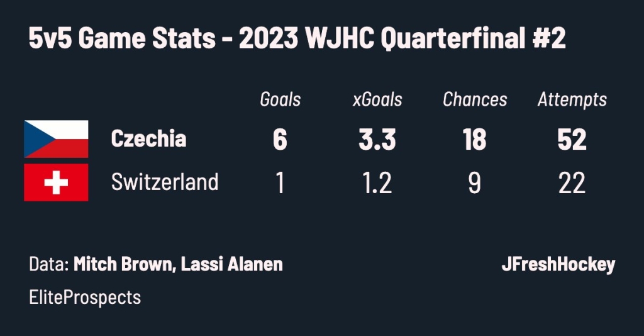Click Switzerland's goals value 1

[x=280, y=183]
